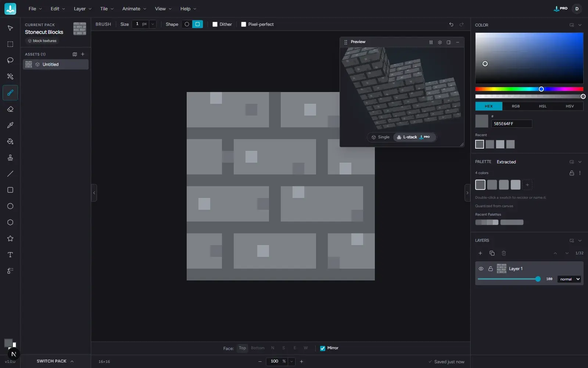Select the Stamp tool
The width and height of the screenshot is (588, 368).
[x=10, y=158]
